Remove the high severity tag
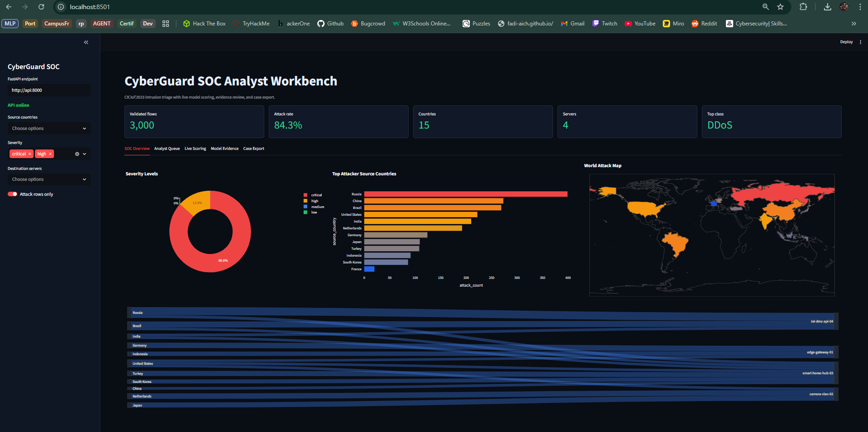Viewport: 868px width, 432px height. coord(50,154)
